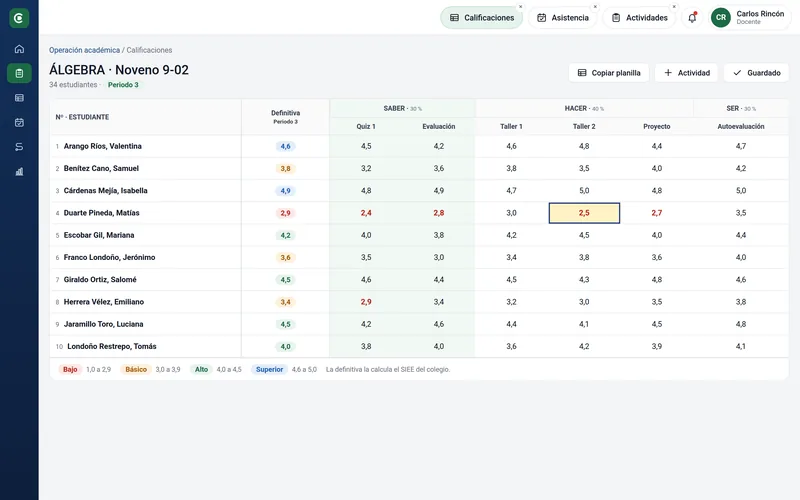Select the highlighted Taller 2 cell 2,5
Screen dimensions: 800x500
[584, 213]
